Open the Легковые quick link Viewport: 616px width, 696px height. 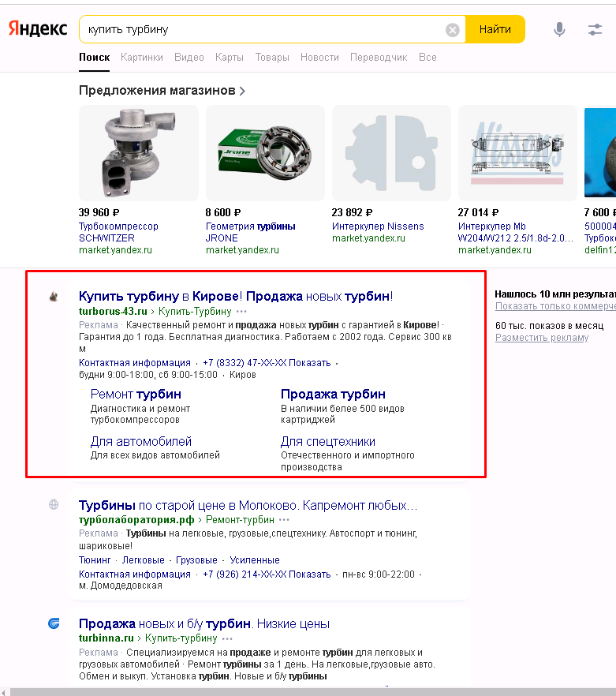click(x=144, y=560)
